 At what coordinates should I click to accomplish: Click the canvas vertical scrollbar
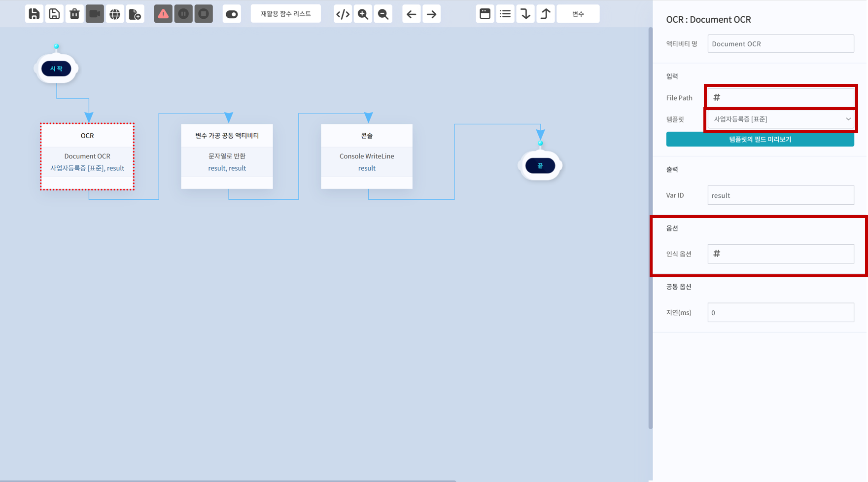pos(650,228)
